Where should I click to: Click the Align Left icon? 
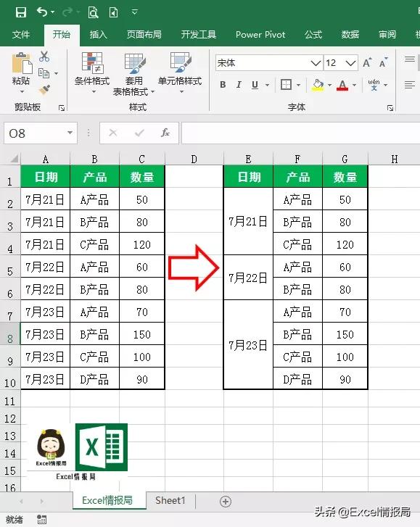[410, 85]
